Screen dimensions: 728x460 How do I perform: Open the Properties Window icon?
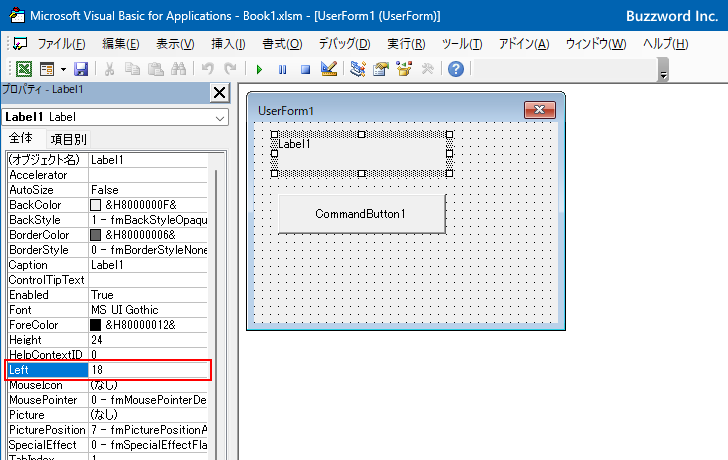click(x=381, y=69)
